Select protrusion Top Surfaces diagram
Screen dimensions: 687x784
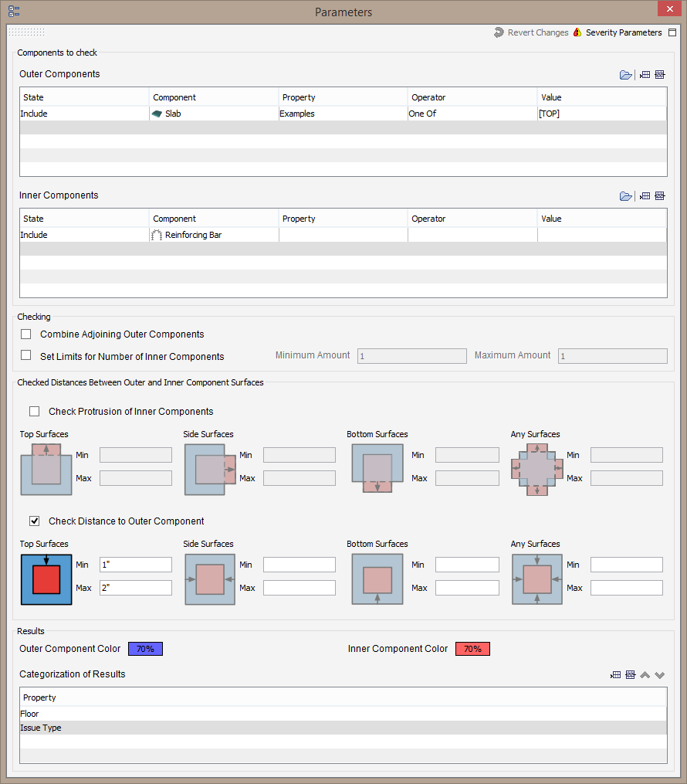point(46,469)
